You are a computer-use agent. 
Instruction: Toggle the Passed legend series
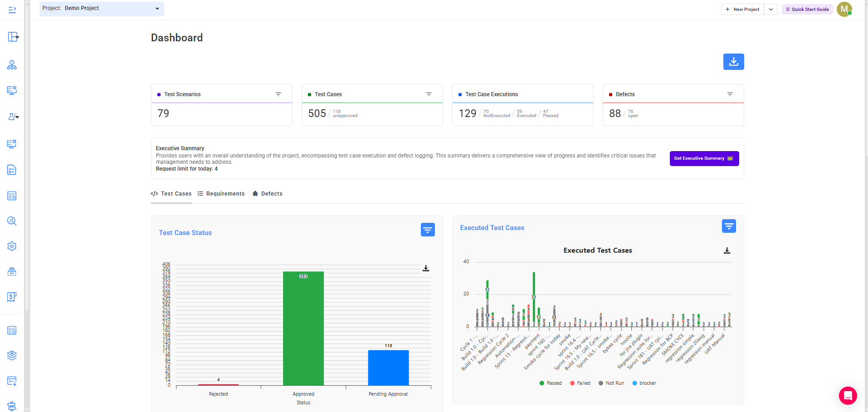551,383
